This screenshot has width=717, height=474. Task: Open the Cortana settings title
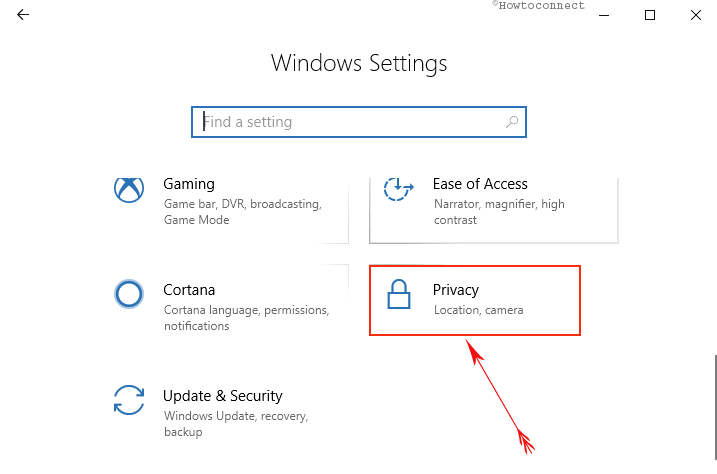189,290
